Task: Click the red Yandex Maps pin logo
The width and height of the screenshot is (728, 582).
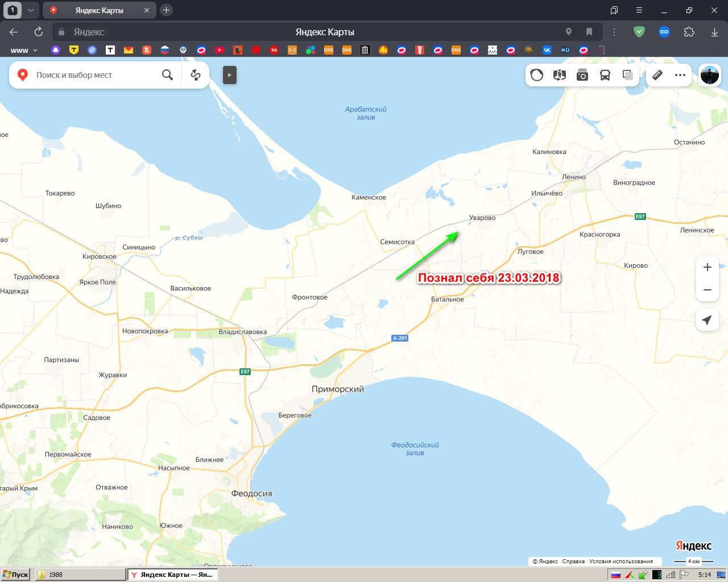Action: (x=23, y=75)
